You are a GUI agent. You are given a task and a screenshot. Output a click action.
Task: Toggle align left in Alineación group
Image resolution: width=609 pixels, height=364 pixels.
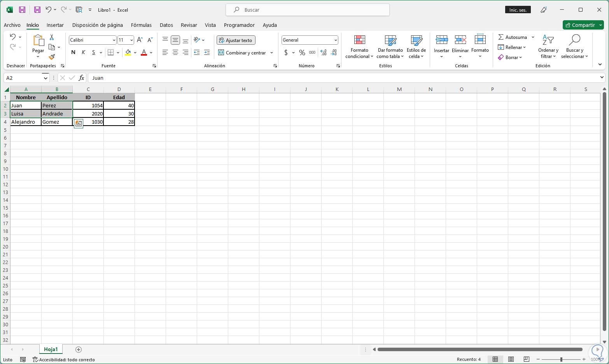[x=165, y=52]
